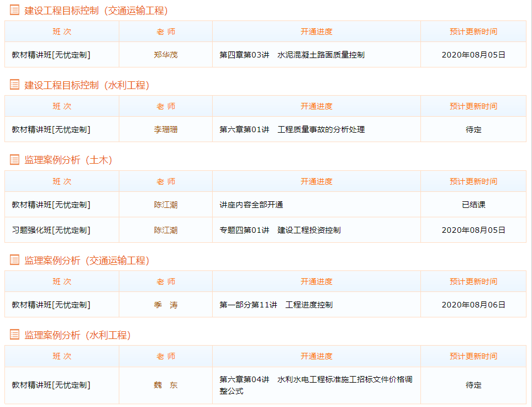Select teacher name 李珊珊
Screen dimensions: 532x407
166,129
